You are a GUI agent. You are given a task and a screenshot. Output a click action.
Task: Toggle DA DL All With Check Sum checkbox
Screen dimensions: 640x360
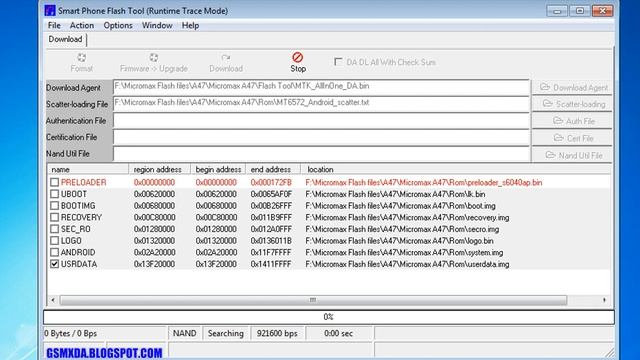click(x=338, y=62)
